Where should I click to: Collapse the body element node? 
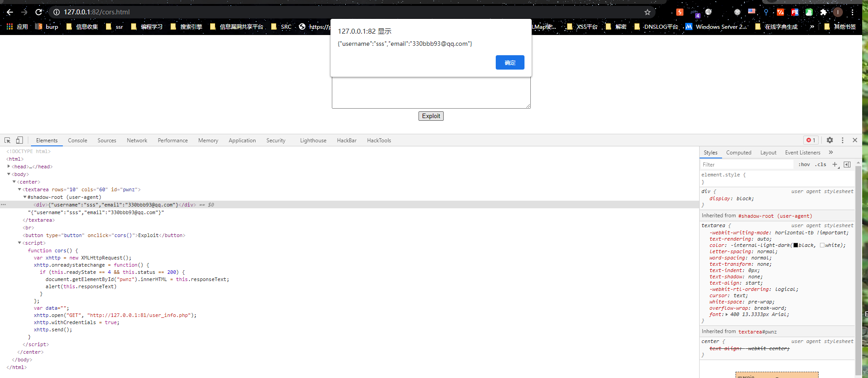9,174
